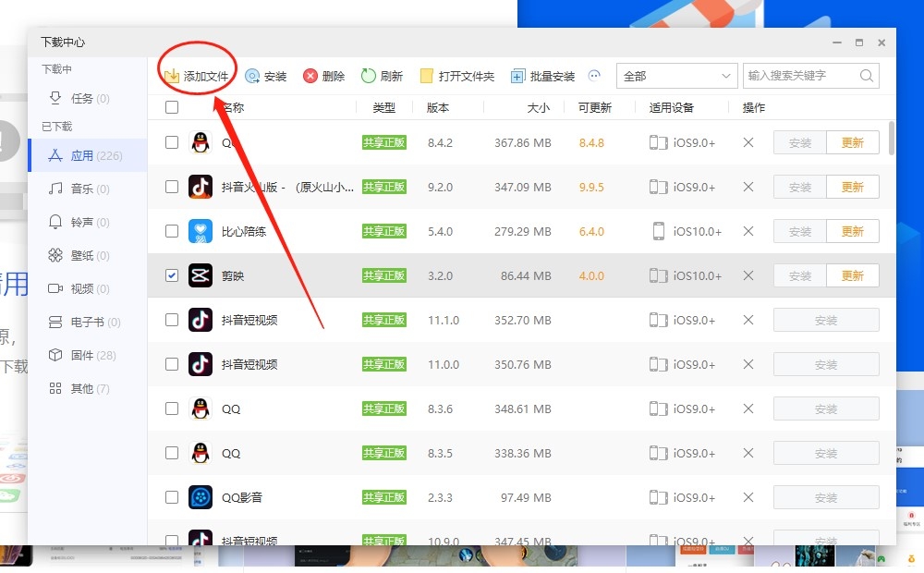Click the QQ 8.4.2 app icon
This screenshot has width=924, height=573.
pyautogui.click(x=201, y=142)
